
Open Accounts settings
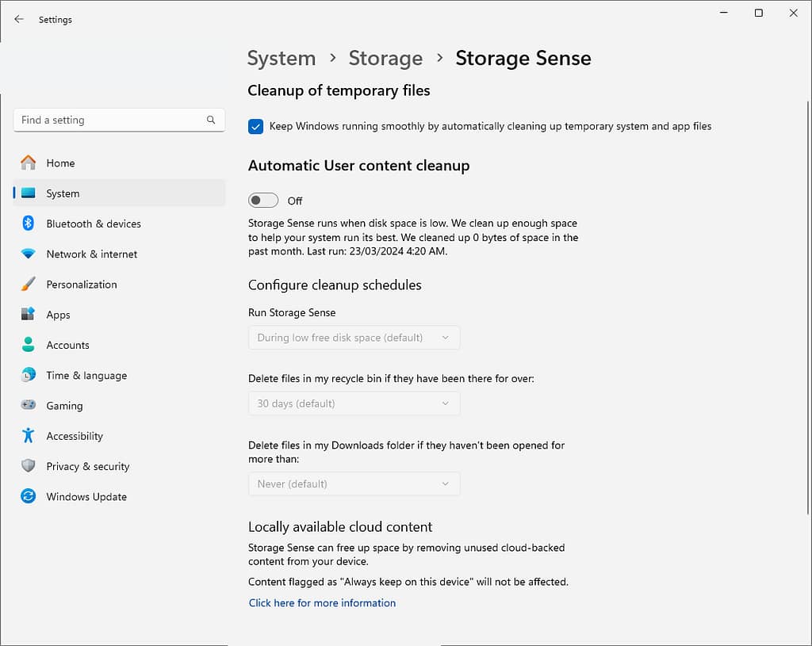coord(67,345)
